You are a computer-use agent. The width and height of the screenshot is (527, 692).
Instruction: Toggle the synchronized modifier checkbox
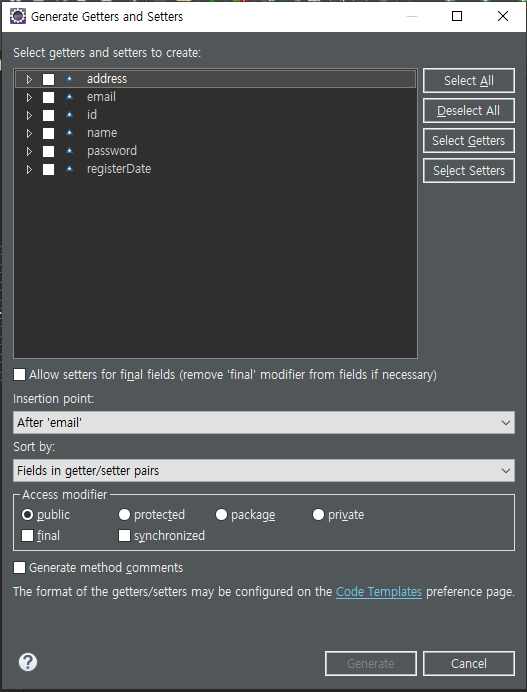click(124, 535)
